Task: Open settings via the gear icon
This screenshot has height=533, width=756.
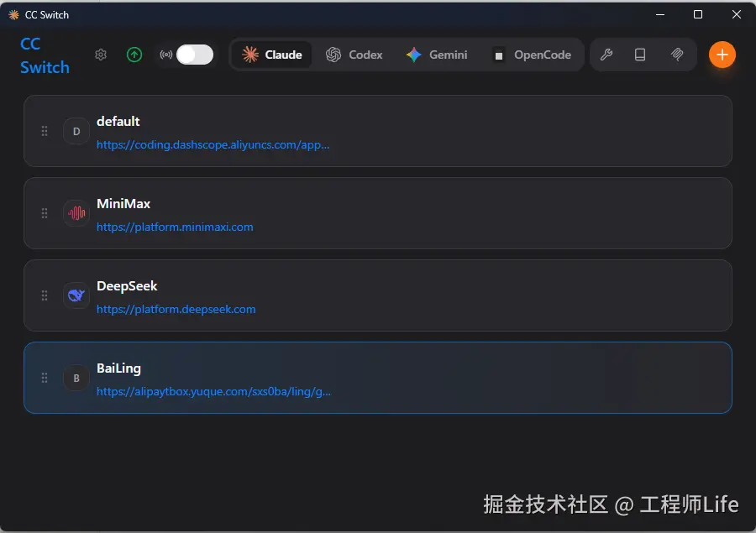Action: [100, 55]
